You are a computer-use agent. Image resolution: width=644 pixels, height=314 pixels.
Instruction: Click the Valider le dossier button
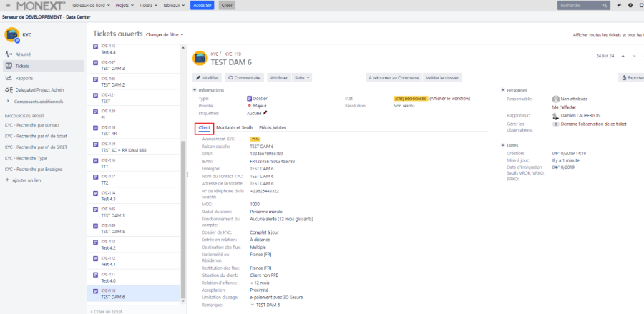(442, 77)
